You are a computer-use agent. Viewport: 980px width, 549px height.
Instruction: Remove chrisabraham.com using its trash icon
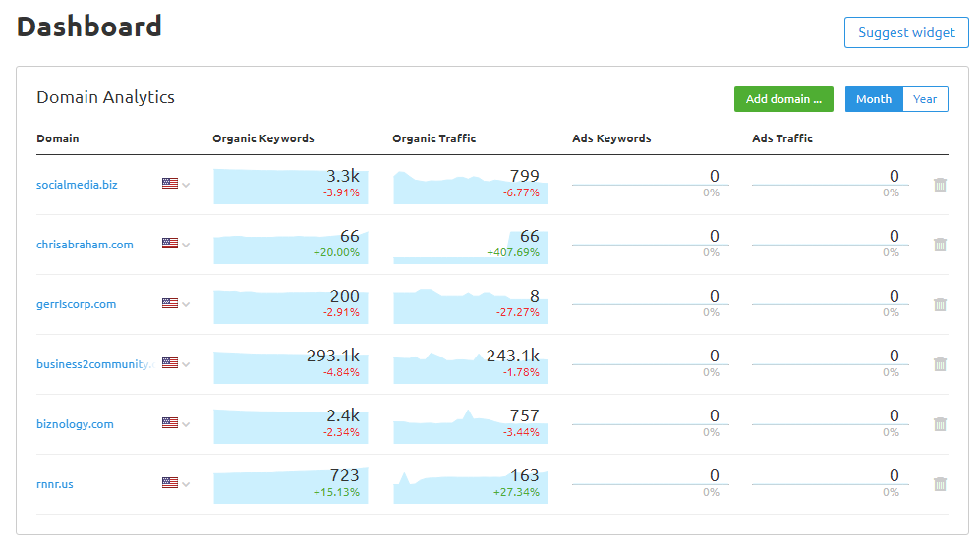pos(940,245)
